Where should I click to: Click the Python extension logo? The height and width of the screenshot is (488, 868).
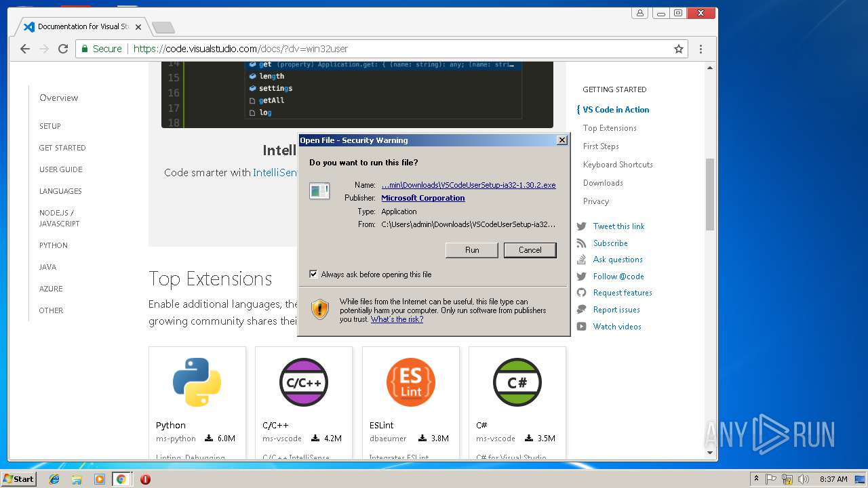pos(197,382)
